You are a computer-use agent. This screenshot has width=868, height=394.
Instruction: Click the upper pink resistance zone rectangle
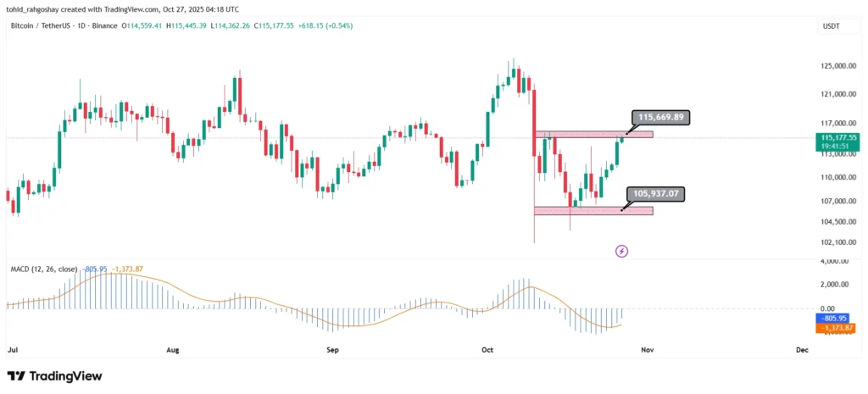[x=593, y=134]
